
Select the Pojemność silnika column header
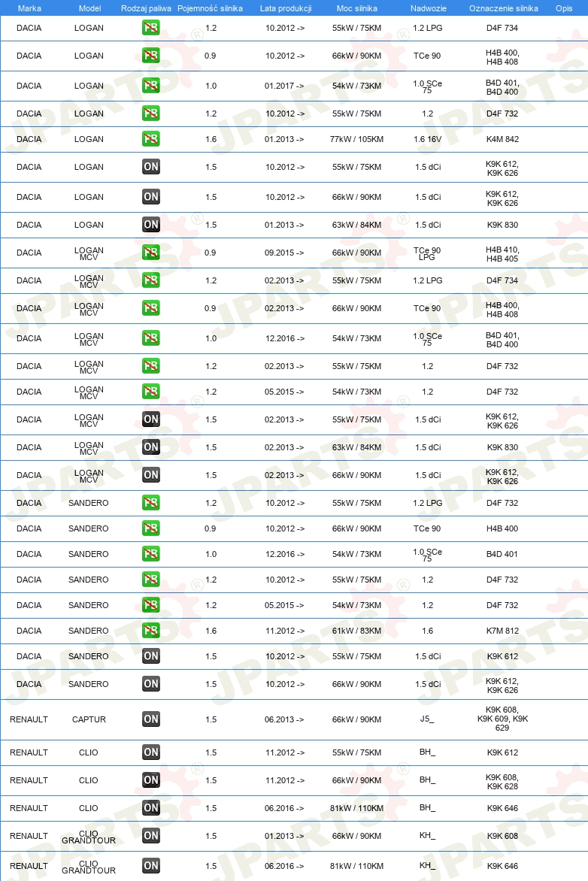tap(211, 8)
